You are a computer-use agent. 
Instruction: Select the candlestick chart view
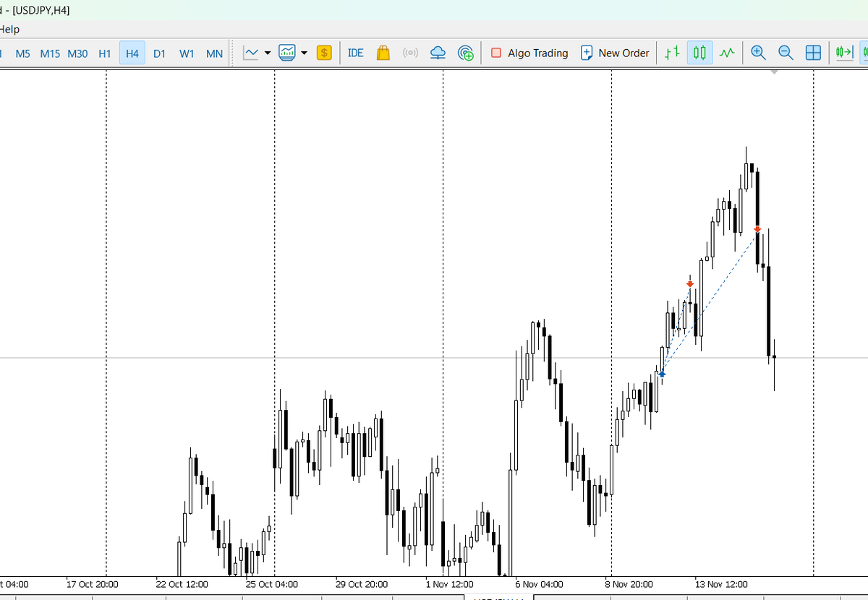699,53
